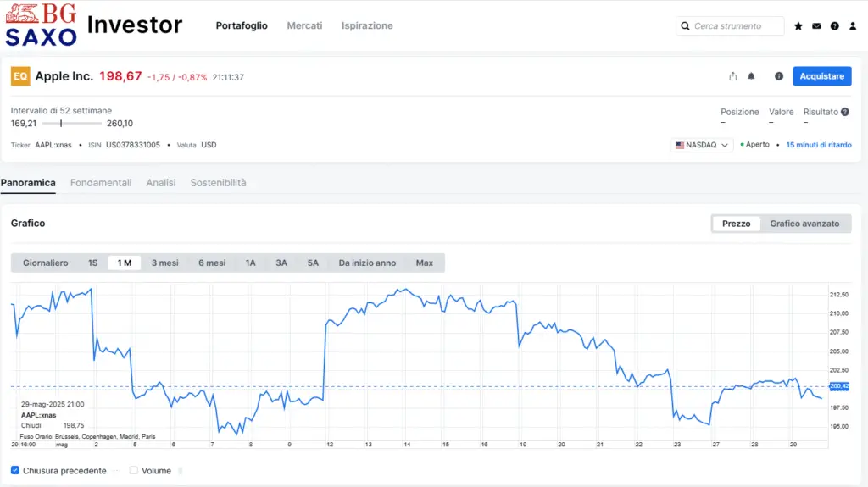
Task: Open messages envelope icon
Action: (x=816, y=26)
